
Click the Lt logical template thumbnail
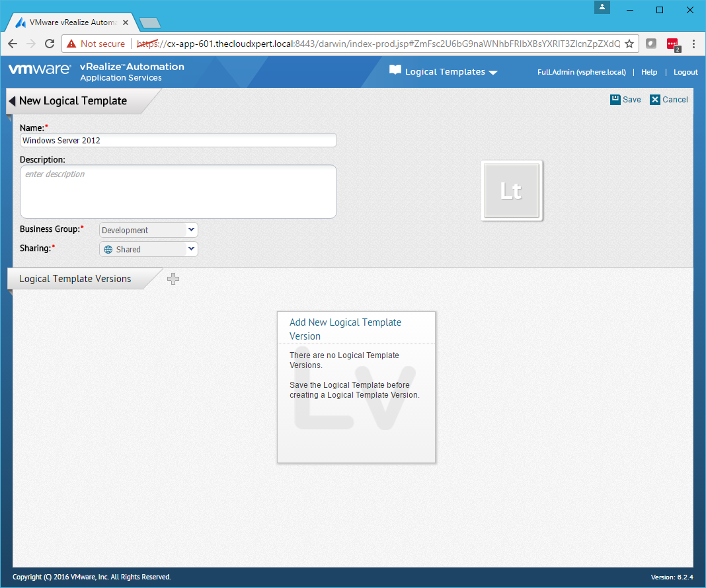click(x=512, y=191)
